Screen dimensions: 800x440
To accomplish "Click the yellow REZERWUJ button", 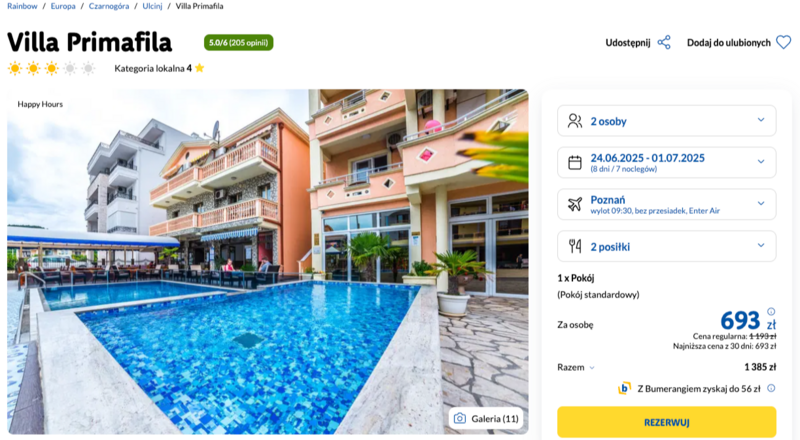I will click(x=666, y=422).
